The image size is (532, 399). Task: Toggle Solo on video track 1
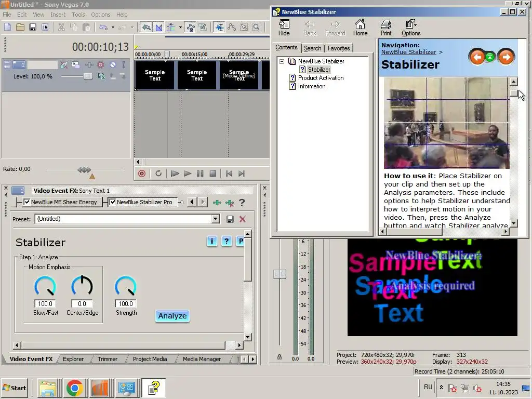pyautogui.click(x=124, y=65)
